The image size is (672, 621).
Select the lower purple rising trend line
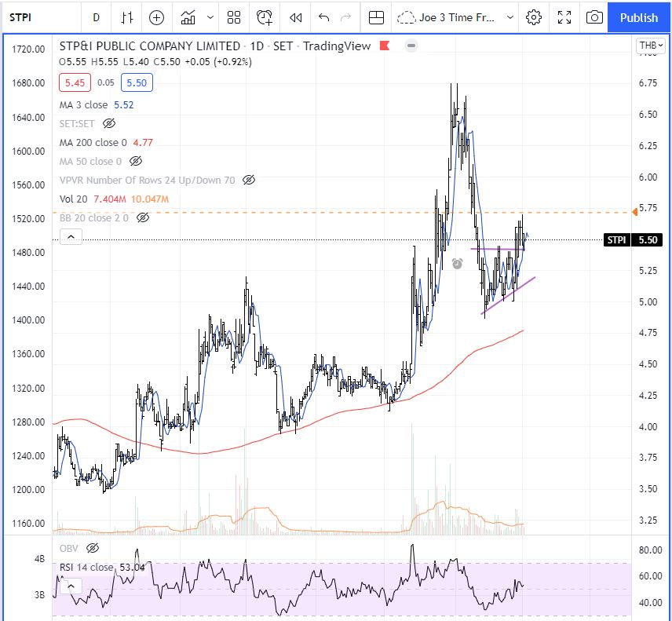508,296
